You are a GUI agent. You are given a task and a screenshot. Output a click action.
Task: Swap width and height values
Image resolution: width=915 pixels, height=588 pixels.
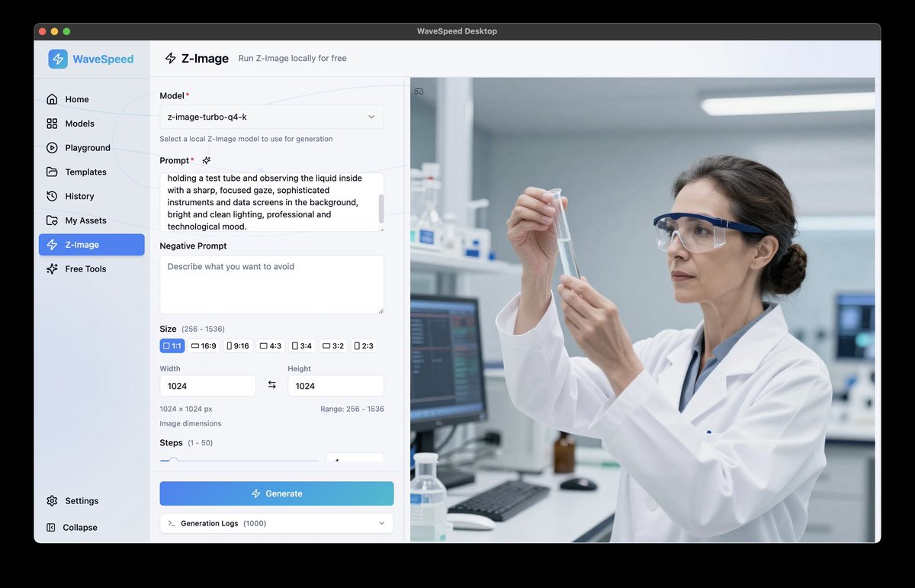point(272,385)
